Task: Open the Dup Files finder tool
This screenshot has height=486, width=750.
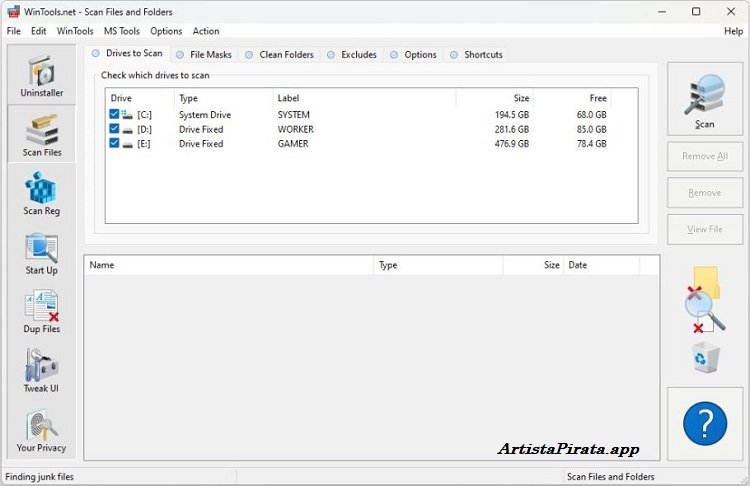Action: (42, 312)
